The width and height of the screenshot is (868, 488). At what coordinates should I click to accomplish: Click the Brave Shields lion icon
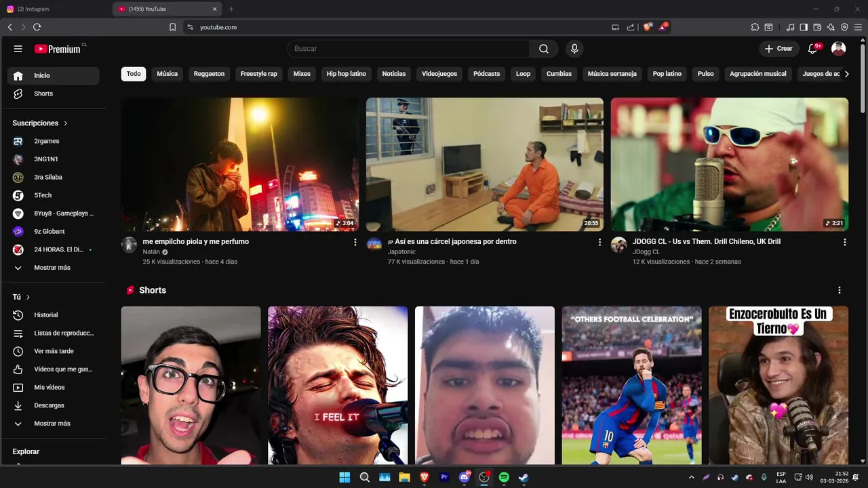pyautogui.click(x=648, y=27)
